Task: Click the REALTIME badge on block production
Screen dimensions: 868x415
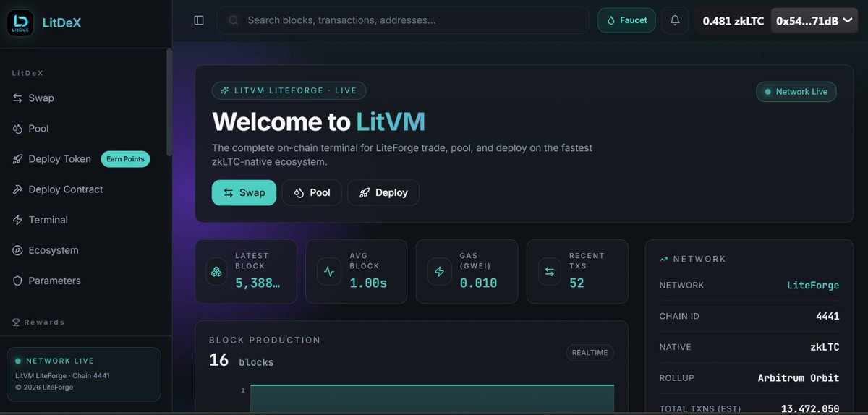Action: (590, 353)
